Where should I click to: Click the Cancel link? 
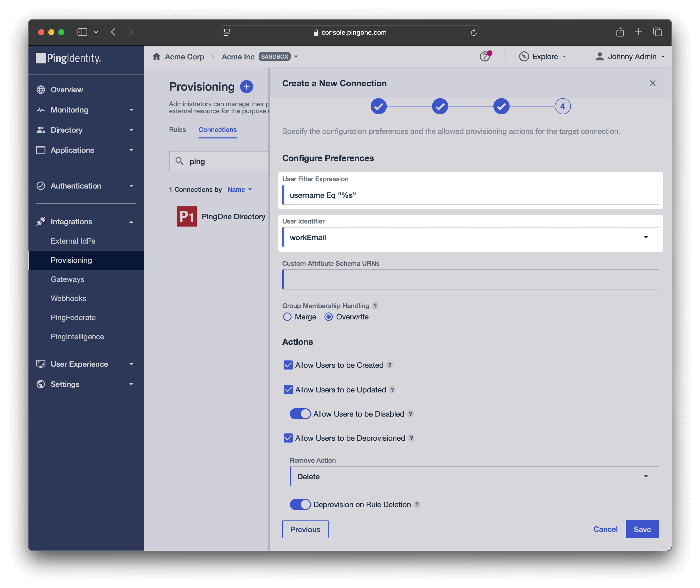[605, 529]
